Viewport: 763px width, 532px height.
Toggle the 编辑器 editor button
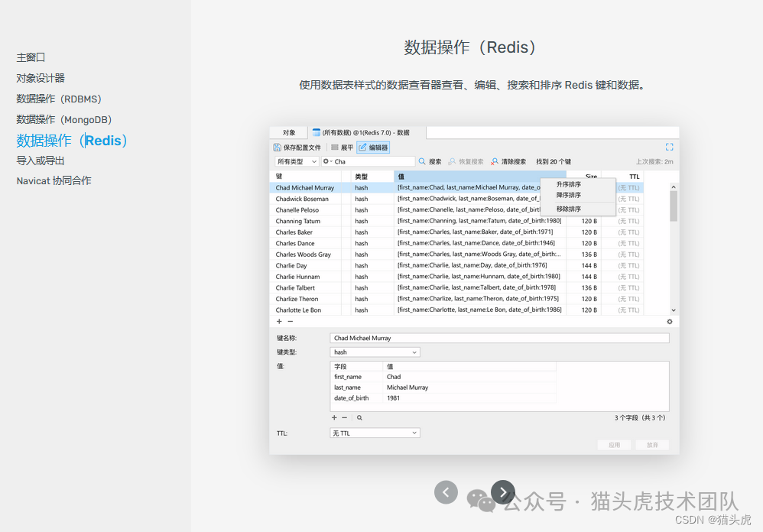[373, 148]
